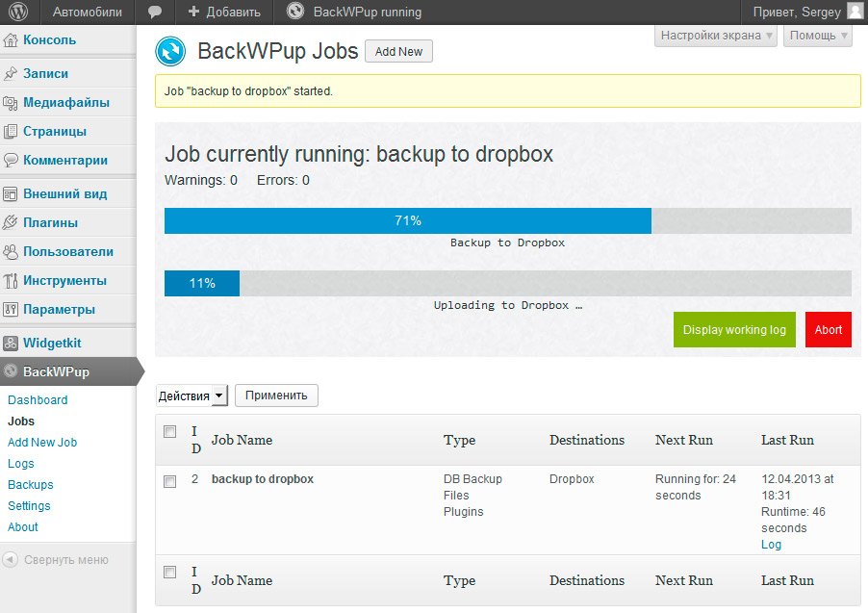This screenshot has width=868, height=613.
Task: Click the Страницы pages icon
Action: tap(11, 131)
